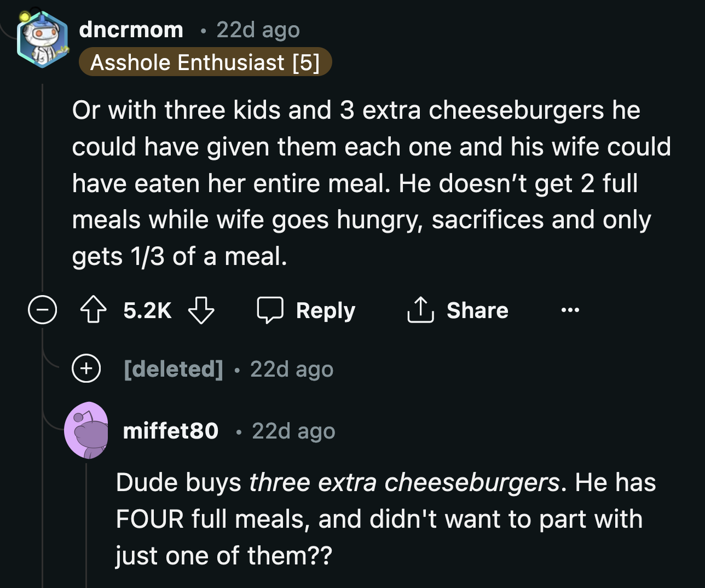Screen dimensions: 705x588
Task: Click the Asshole Enthusiast [5] flair
Action: (205, 62)
